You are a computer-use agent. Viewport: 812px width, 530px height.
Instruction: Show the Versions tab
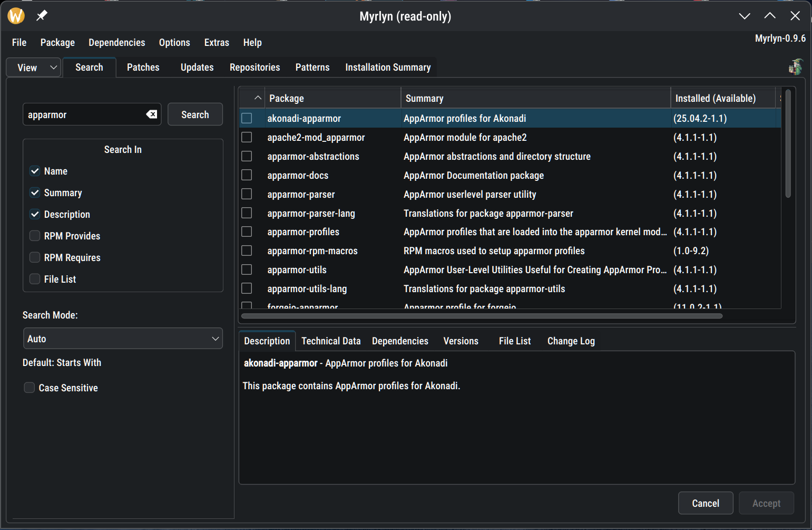coord(461,341)
